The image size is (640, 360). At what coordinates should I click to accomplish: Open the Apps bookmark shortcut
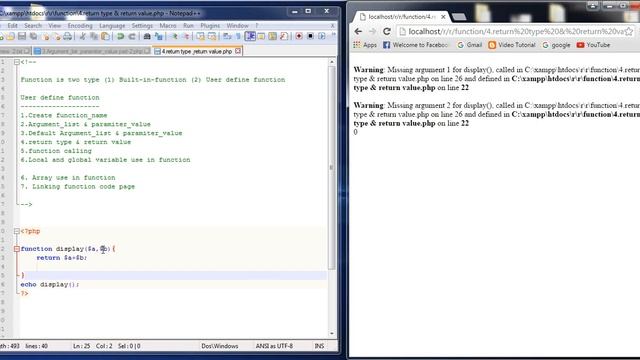pos(365,45)
